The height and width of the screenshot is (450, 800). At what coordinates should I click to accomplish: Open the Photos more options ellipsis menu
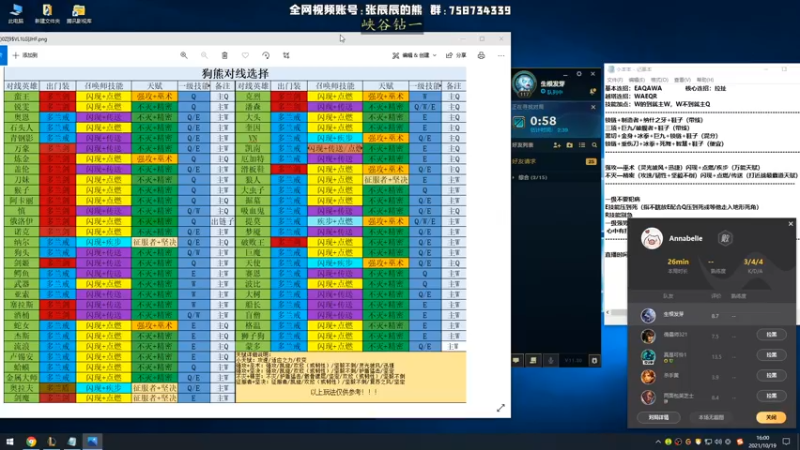(x=501, y=55)
